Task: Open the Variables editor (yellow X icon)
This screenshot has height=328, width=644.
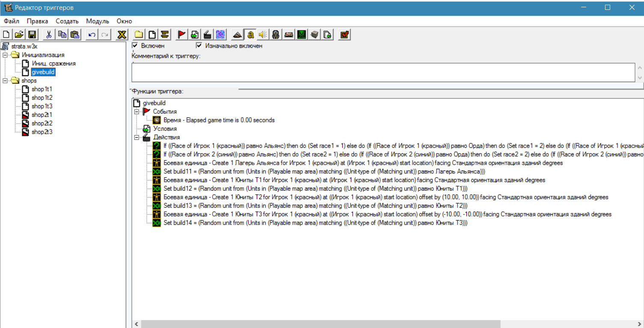Action: coord(122,35)
